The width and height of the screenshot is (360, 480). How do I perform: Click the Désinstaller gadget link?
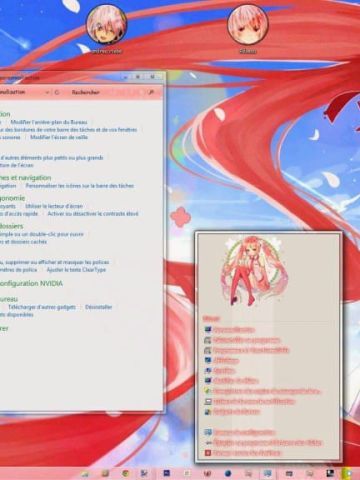click(x=98, y=307)
